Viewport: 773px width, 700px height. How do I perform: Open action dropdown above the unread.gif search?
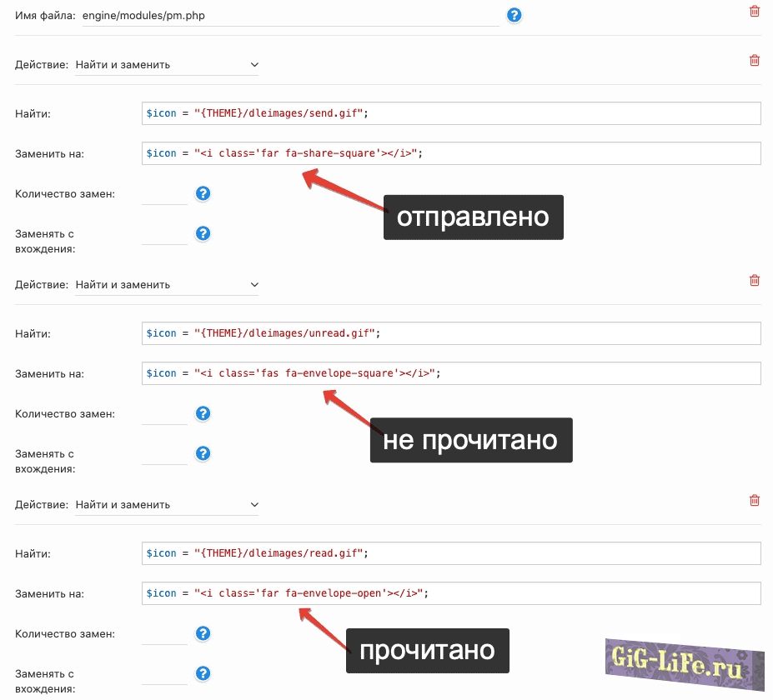coord(167,285)
